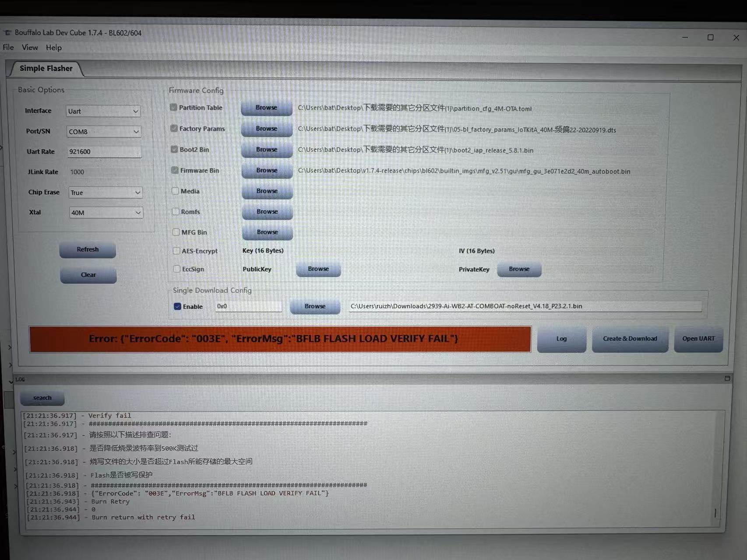Expand the Chip Erase dropdown
This screenshot has height=560, width=747.
pyautogui.click(x=106, y=193)
